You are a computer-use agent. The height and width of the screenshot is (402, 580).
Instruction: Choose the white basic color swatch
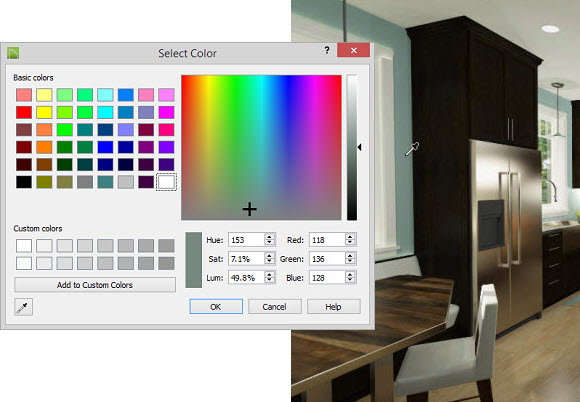pyautogui.click(x=166, y=182)
